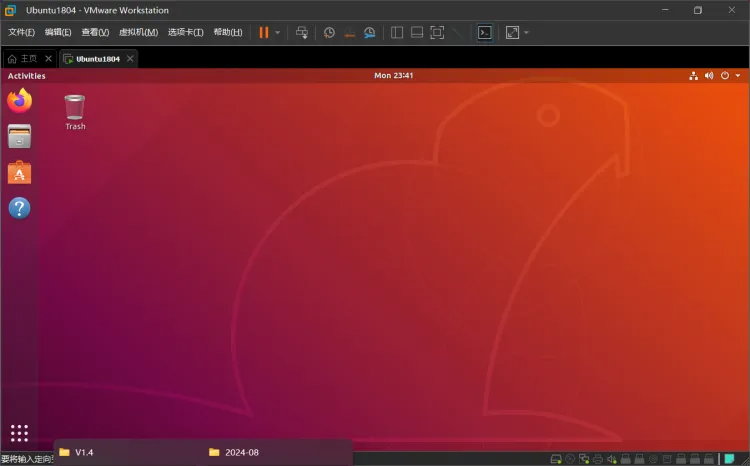This screenshot has width=750, height=466.
Task: Click the sound card status icon
Action: pos(612,459)
